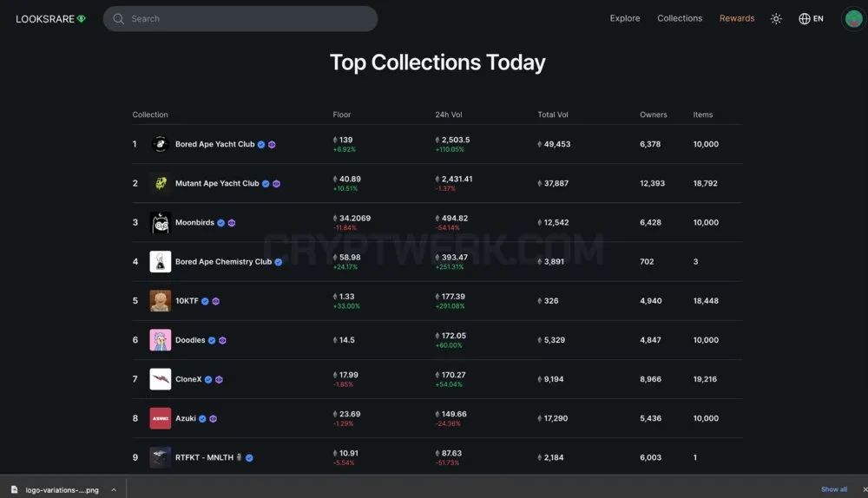Click the Total Vol column header
Image resolution: width=868 pixels, height=498 pixels.
click(552, 115)
